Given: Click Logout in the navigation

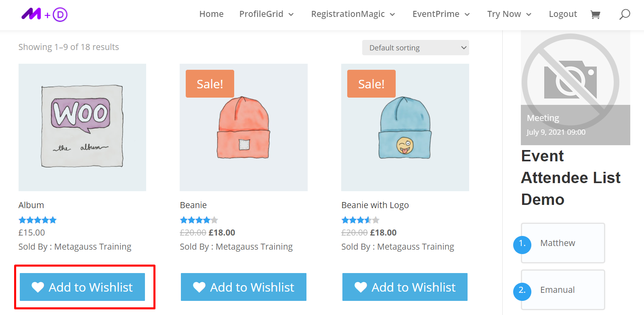Looking at the screenshot, I should [x=563, y=14].
